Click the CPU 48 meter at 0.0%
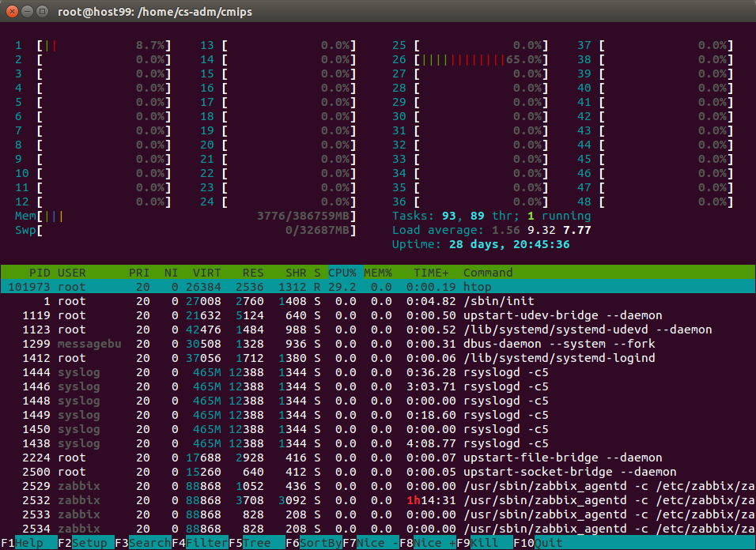Viewport: 756px width, 550px height. [667, 202]
